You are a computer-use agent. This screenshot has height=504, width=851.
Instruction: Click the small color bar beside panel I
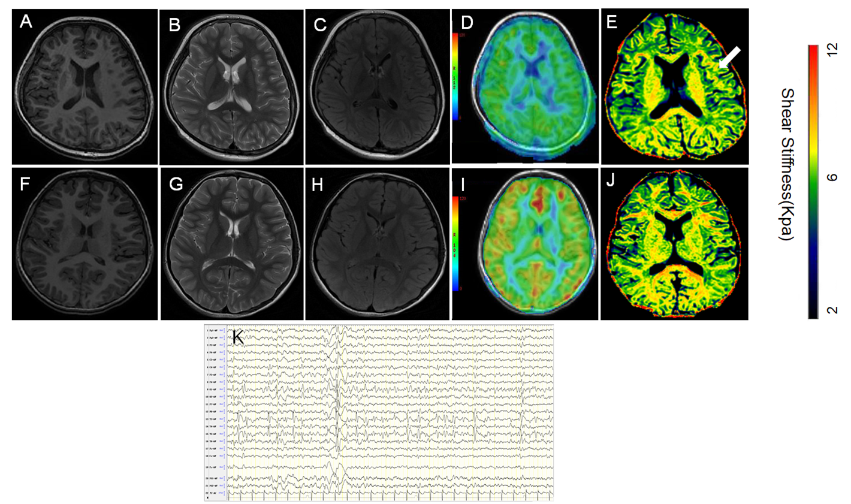click(458, 243)
